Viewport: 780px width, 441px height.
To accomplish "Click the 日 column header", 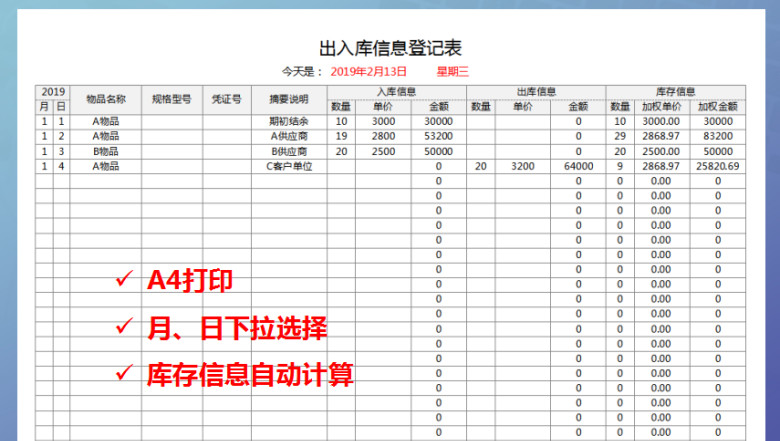I will coord(61,106).
